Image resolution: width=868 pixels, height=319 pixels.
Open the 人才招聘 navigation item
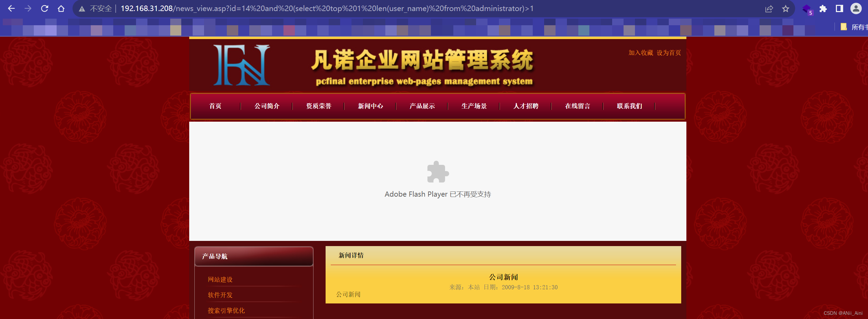click(x=526, y=106)
